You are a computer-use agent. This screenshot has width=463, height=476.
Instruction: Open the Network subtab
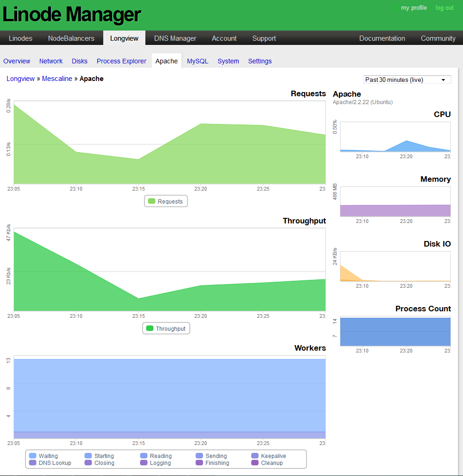[51, 61]
